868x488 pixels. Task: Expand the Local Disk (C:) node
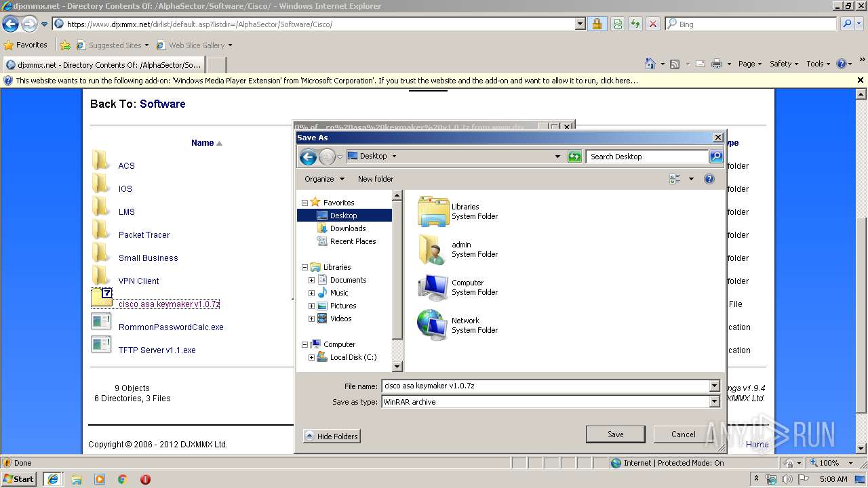tap(311, 357)
